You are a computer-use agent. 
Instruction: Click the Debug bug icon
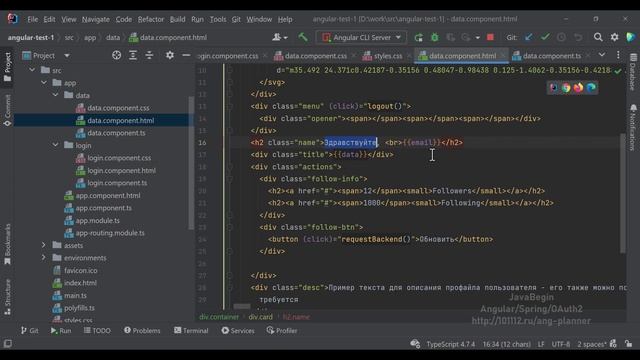click(x=435, y=38)
